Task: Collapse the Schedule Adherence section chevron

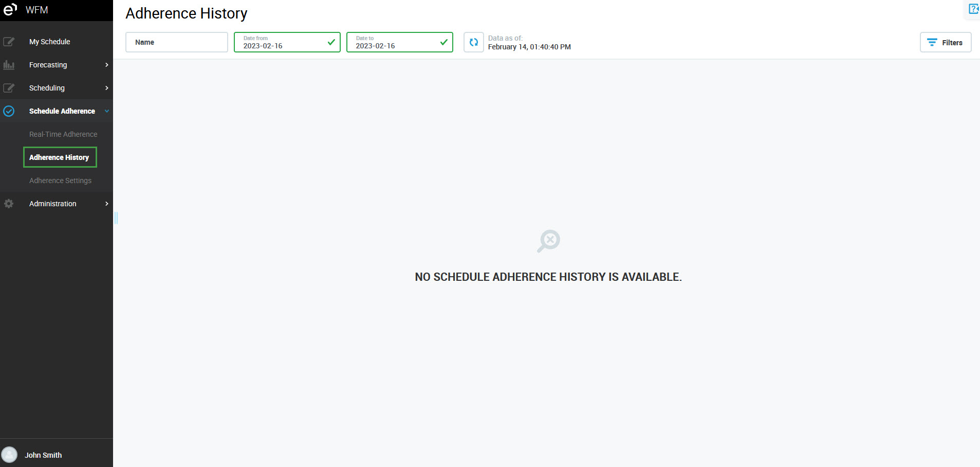Action: tap(106, 111)
